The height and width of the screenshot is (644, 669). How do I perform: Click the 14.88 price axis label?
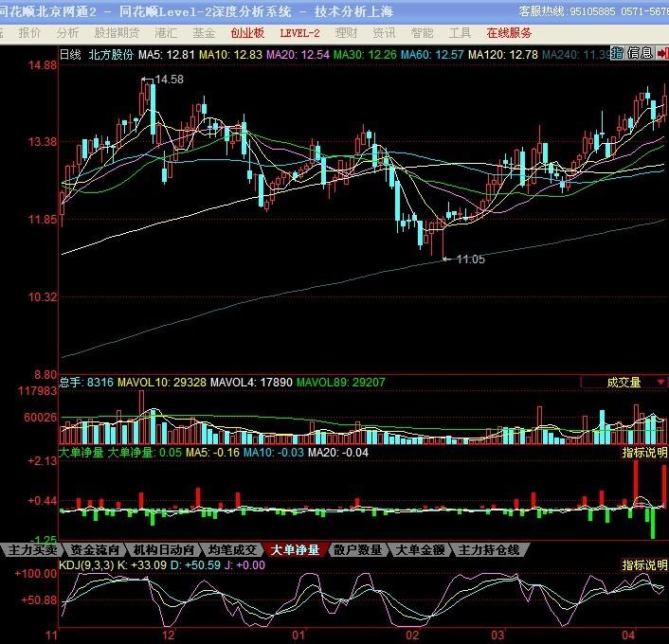pos(43,64)
